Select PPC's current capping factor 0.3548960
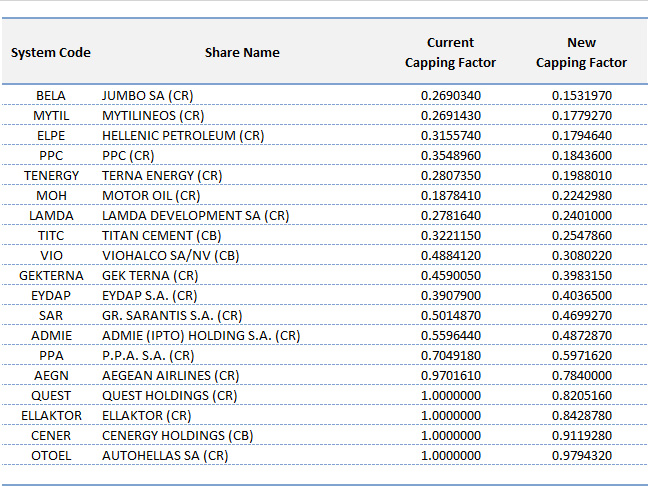Screen dimensions: 648x486 (450, 156)
